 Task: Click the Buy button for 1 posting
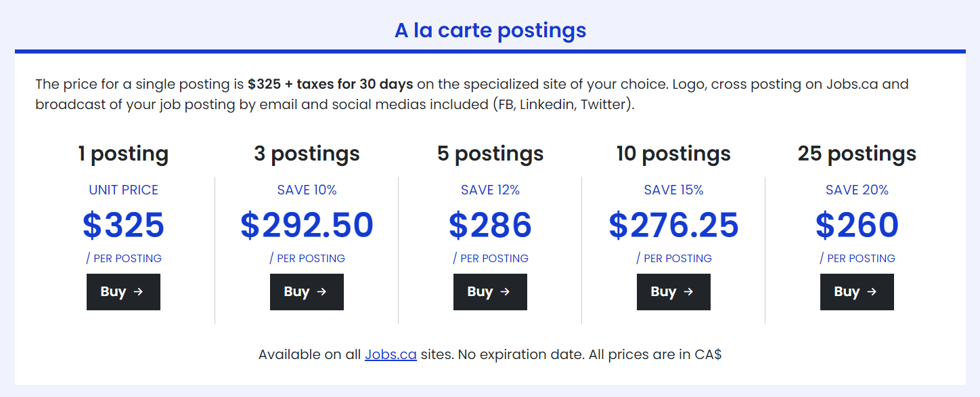coord(123,292)
